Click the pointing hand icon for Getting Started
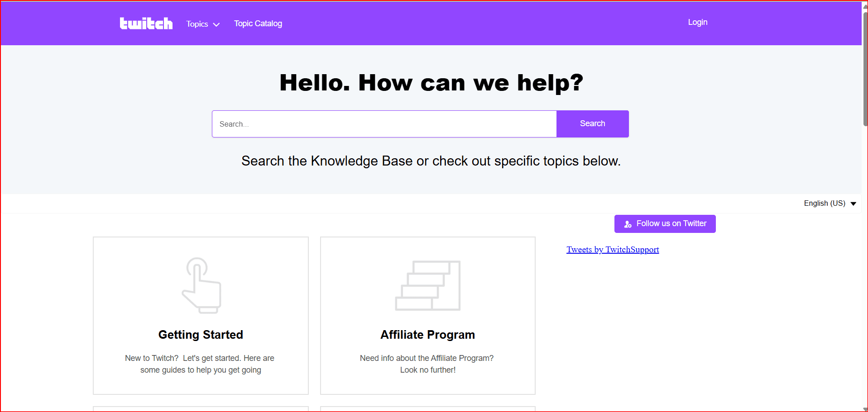Viewport: 868px width, 412px height. coord(201,285)
